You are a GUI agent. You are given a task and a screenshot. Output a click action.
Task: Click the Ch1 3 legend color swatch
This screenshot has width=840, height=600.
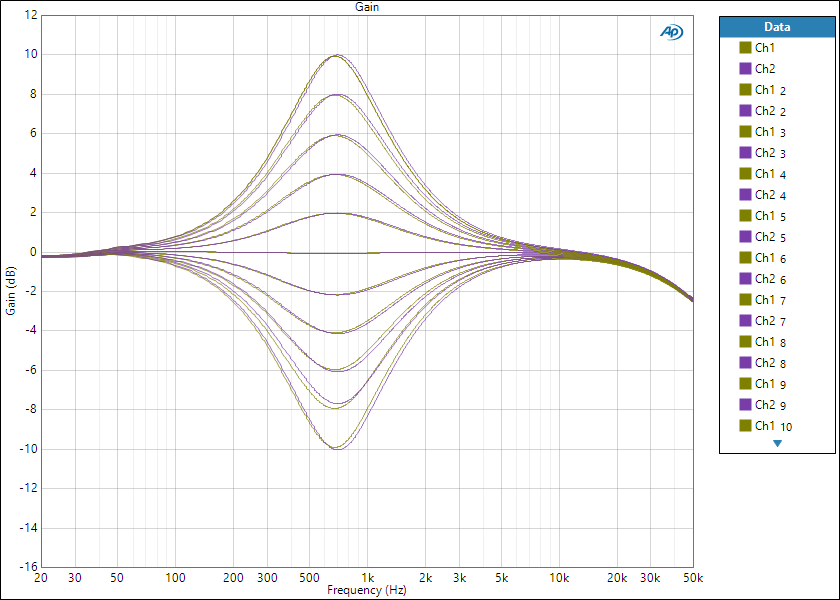745,131
